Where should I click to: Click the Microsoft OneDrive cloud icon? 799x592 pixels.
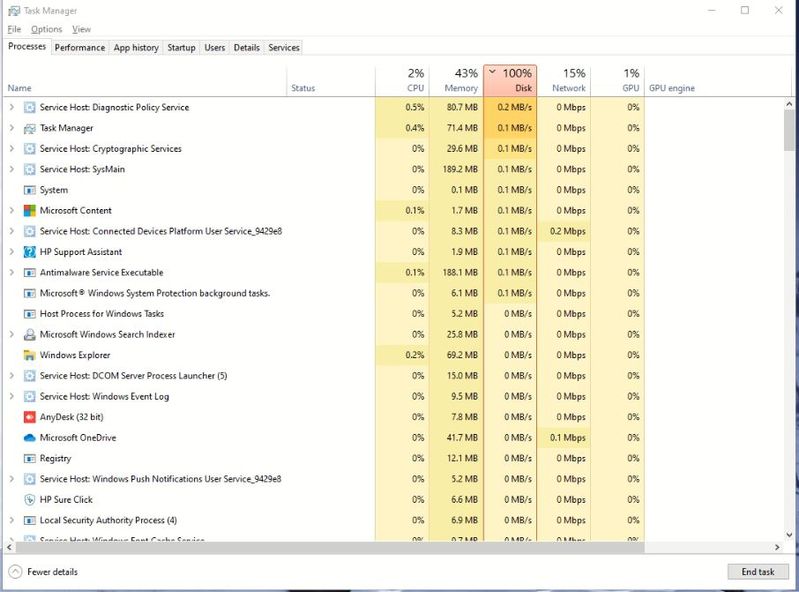30,438
